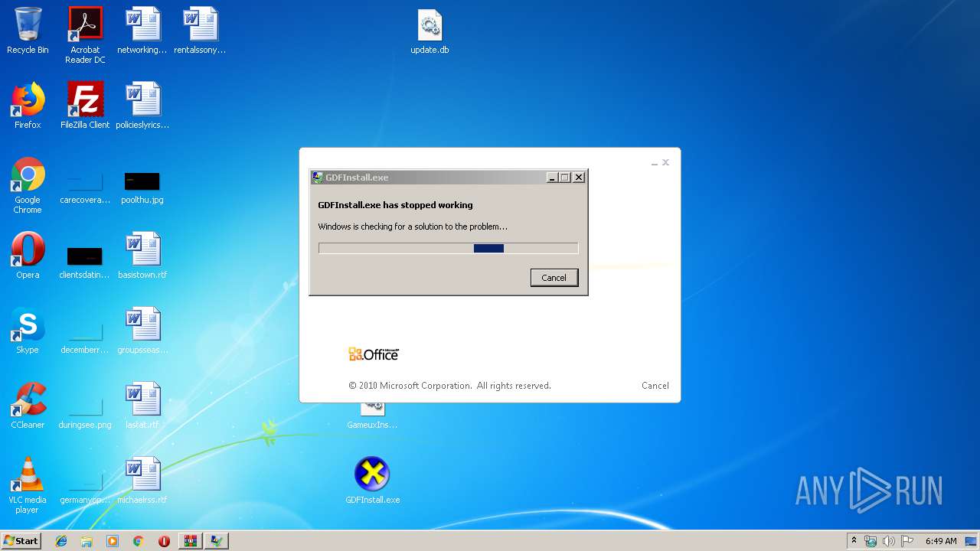980x551 pixels.
Task: Click the GDFInstall.exe dialog title bar icon
Action: (x=317, y=178)
